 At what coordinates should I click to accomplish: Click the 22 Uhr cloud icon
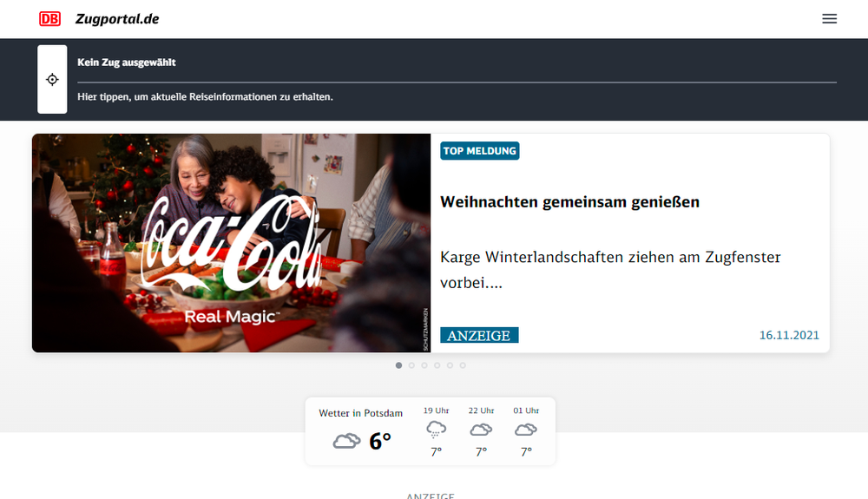pyautogui.click(x=481, y=430)
